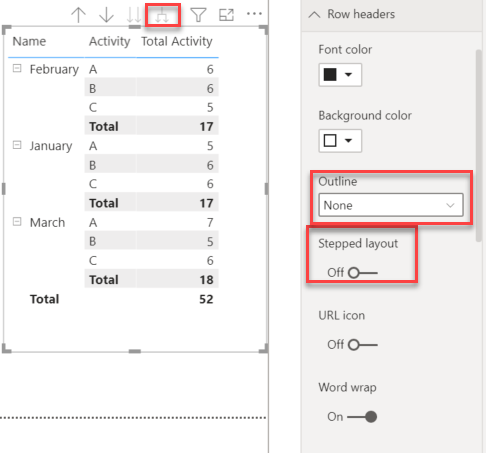Toggle Stepped layout switch

click(363, 273)
